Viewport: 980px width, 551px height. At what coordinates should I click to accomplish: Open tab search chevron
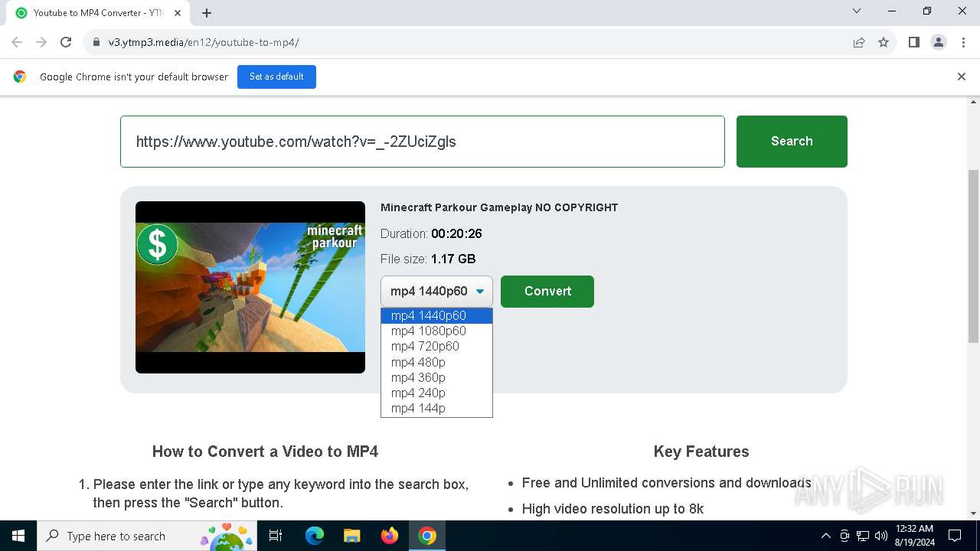pyautogui.click(x=857, y=11)
